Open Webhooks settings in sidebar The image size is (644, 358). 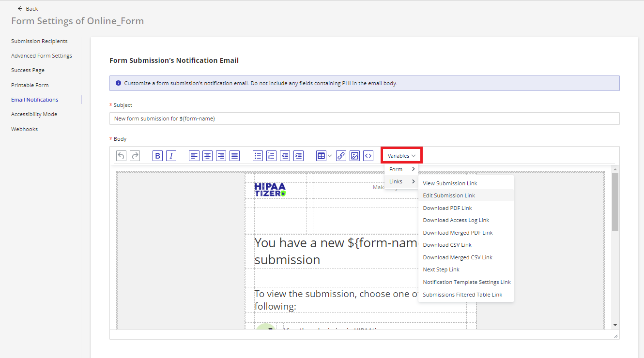[24, 129]
